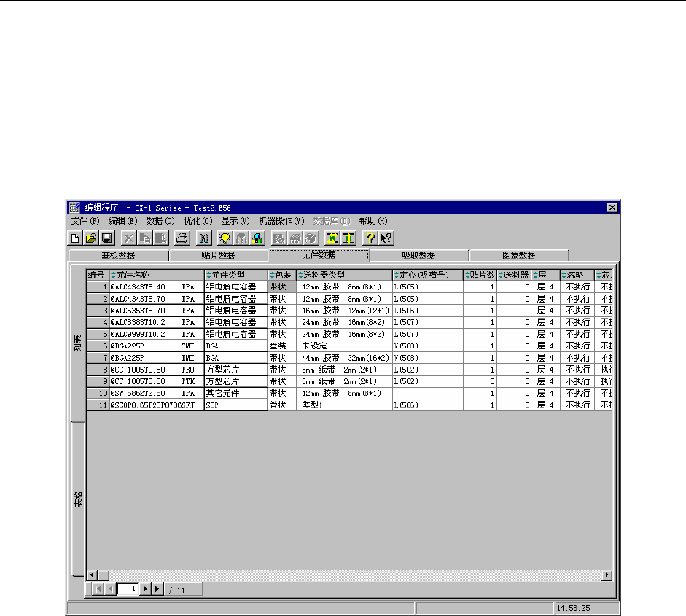Sort by 忽略 column header
This screenshot has height=616, width=686.
(577, 275)
